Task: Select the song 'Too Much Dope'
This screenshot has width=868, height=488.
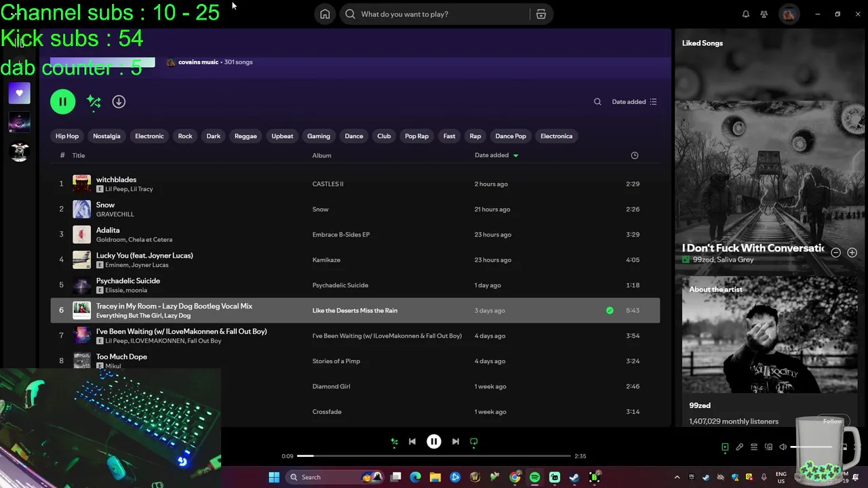Action: coord(121,357)
